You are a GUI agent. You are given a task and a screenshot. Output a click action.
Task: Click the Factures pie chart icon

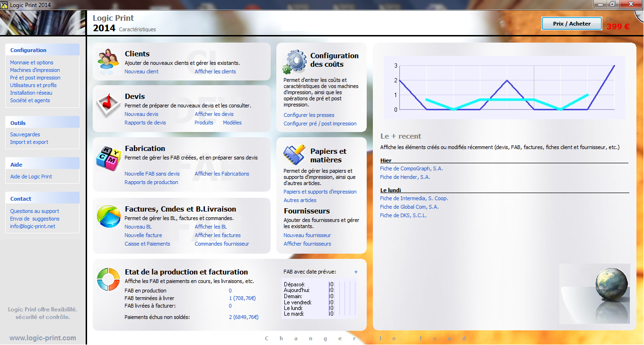click(108, 216)
